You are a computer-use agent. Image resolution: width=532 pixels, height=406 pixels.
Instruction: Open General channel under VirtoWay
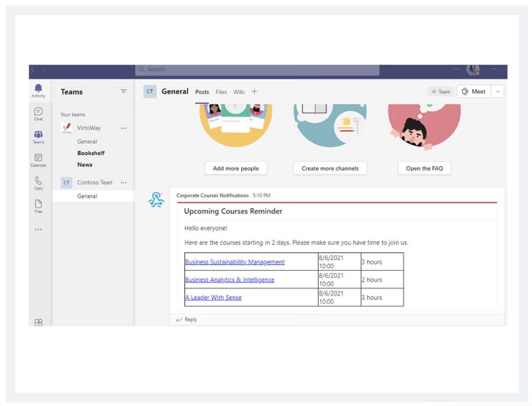click(x=87, y=142)
